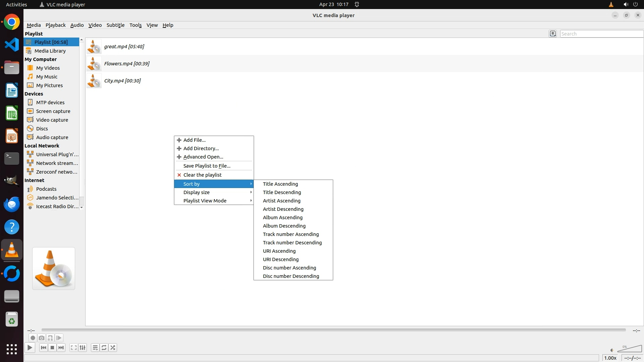Click the A-B loop icon
This screenshot has height=362, width=644.
click(50, 338)
